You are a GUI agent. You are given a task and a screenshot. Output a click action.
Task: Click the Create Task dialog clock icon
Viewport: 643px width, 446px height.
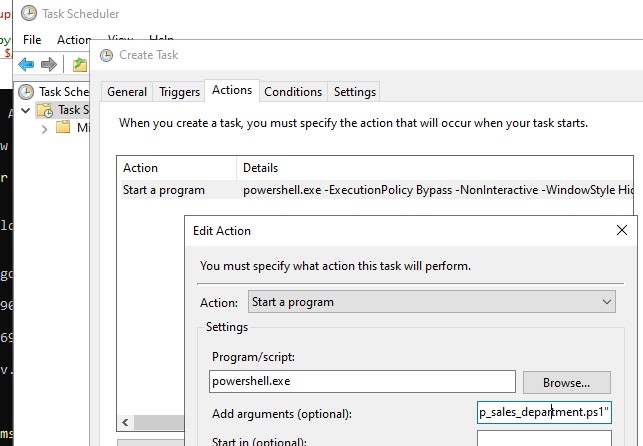[107, 55]
